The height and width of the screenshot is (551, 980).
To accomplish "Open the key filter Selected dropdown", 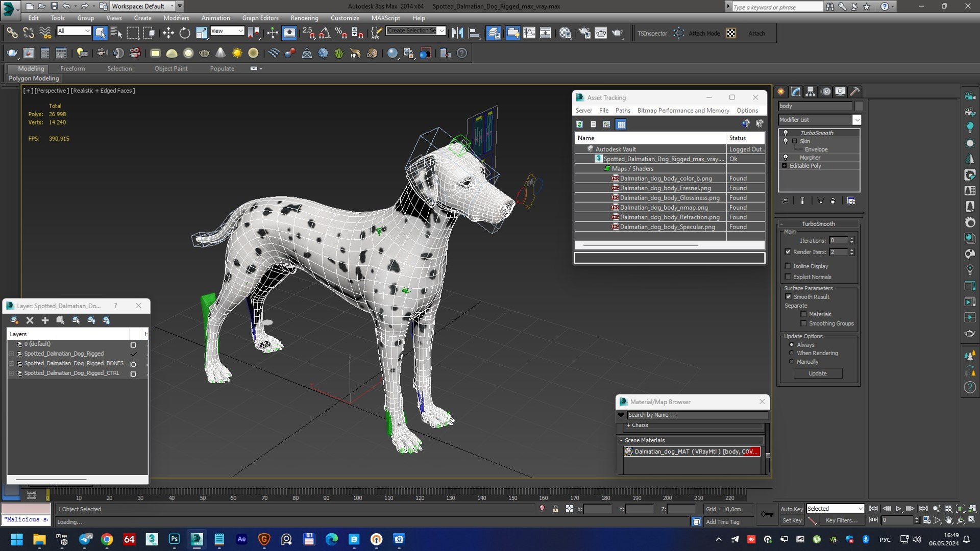I will 860,509.
